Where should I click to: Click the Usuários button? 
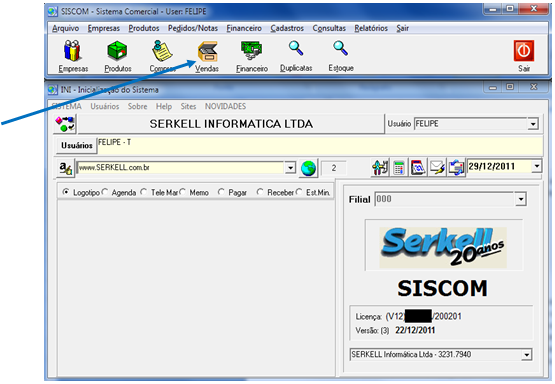[x=76, y=145]
